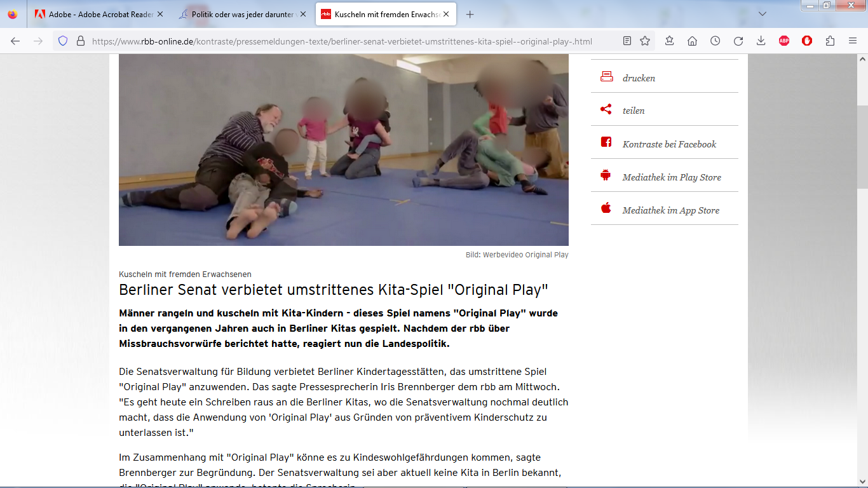This screenshot has height=488, width=868.
Task: Click the page's vertical scrollbar thumb
Action: [862, 146]
